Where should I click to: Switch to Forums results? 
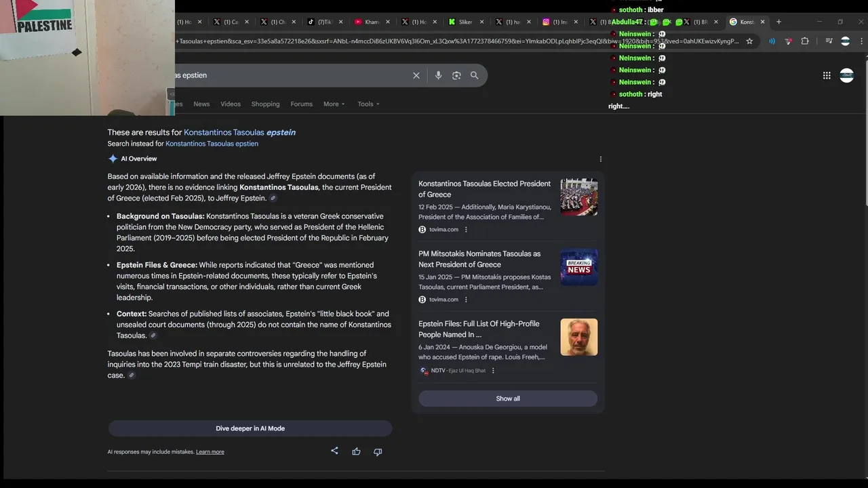[x=302, y=104]
